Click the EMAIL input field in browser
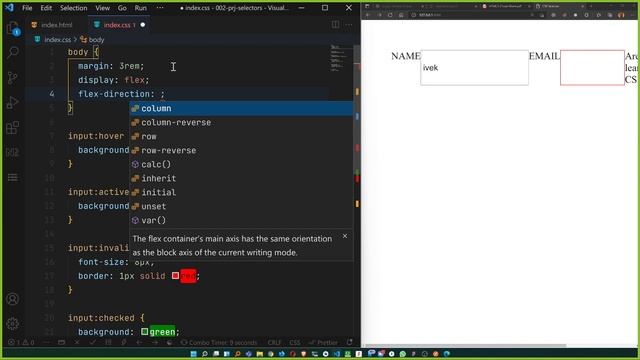 [592, 68]
